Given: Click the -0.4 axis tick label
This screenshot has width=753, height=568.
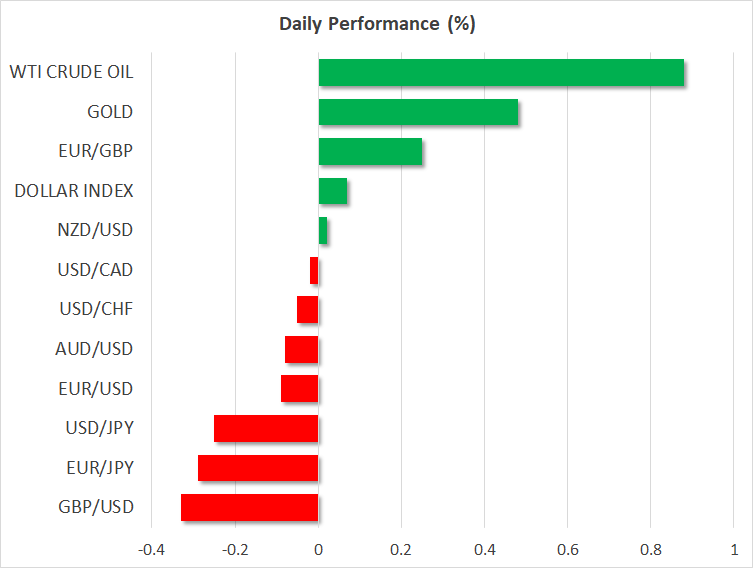Looking at the screenshot, I should [x=152, y=549].
